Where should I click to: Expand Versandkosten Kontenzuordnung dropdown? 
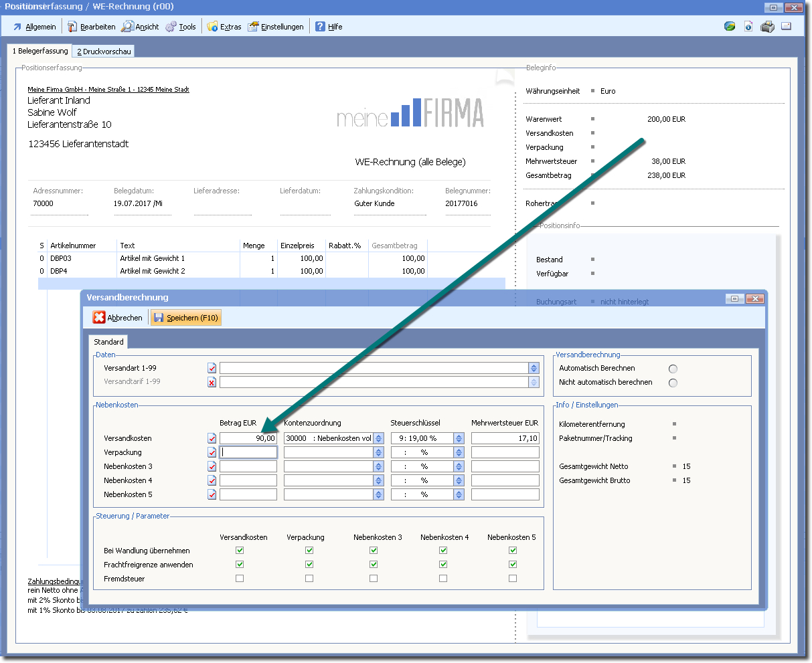click(x=379, y=438)
